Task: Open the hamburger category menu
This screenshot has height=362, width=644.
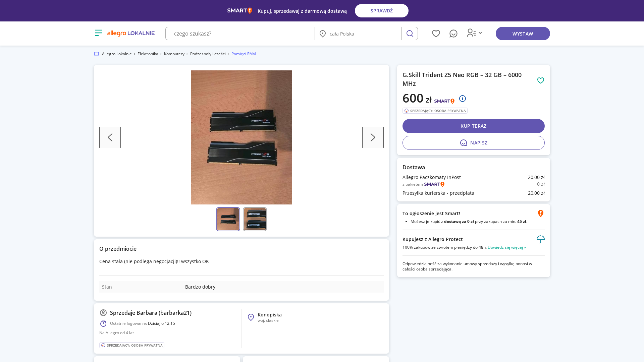Action: (98, 33)
